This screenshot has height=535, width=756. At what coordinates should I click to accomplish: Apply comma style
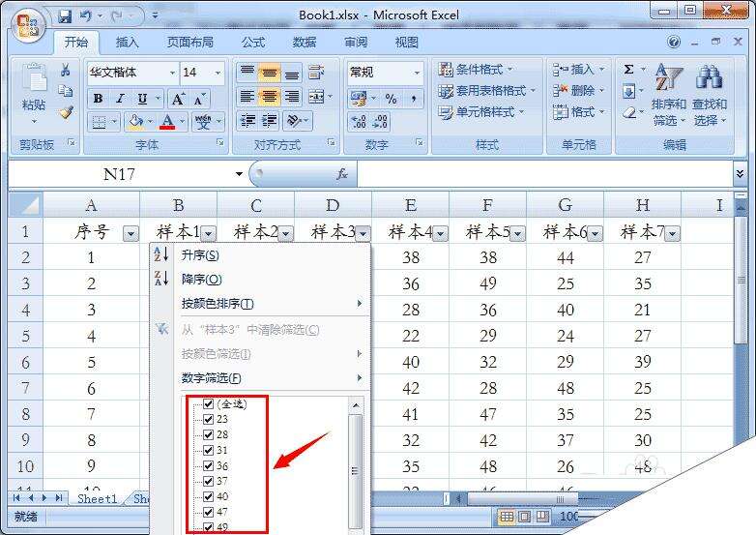tap(414, 99)
